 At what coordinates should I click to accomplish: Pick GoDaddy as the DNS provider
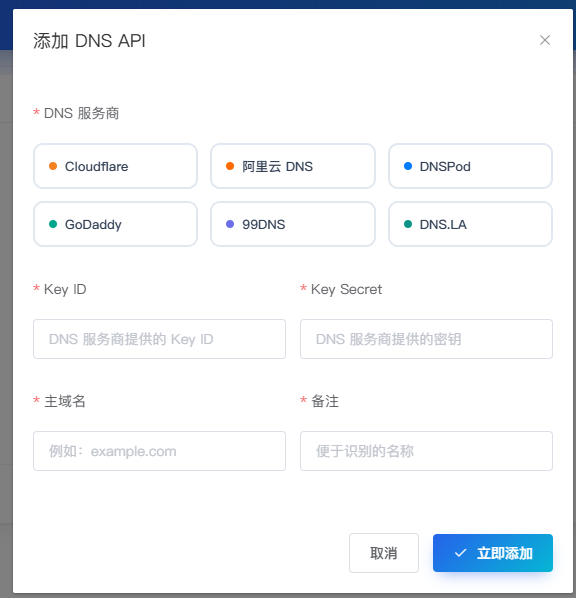(115, 224)
